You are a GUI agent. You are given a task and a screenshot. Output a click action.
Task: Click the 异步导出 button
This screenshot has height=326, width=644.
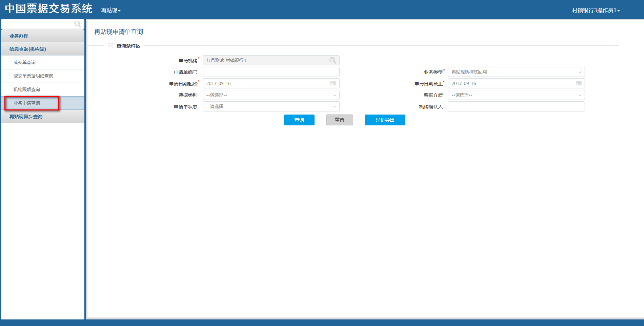pos(385,120)
